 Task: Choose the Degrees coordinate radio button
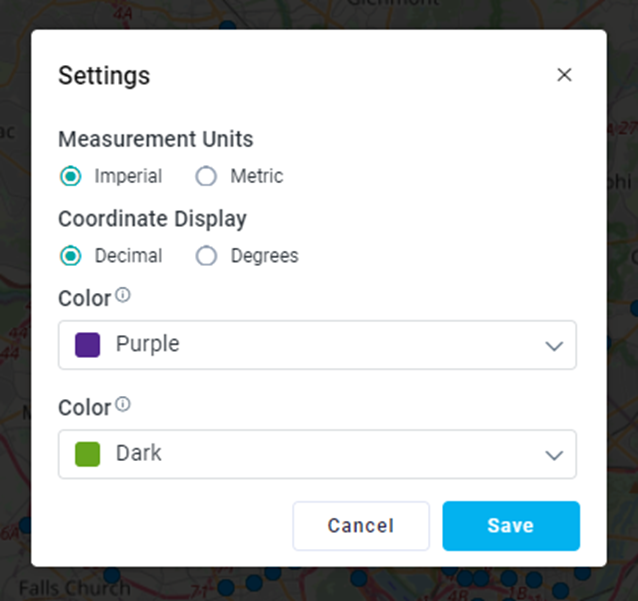point(206,256)
